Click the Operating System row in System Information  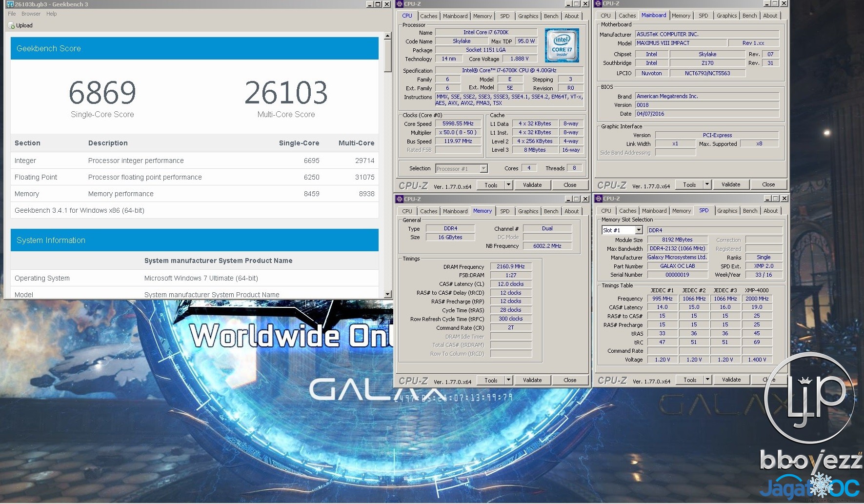click(x=195, y=278)
